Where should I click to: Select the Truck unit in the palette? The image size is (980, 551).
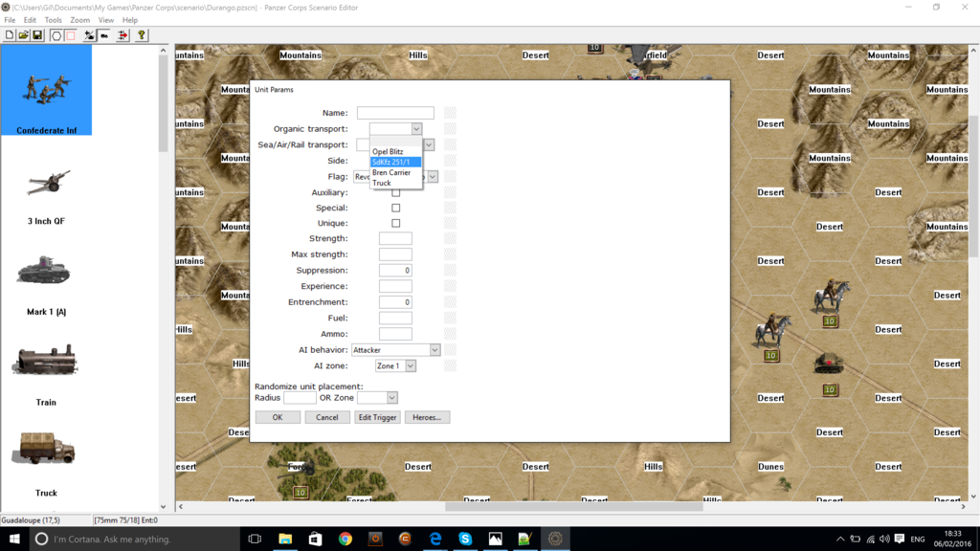[46, 462]
